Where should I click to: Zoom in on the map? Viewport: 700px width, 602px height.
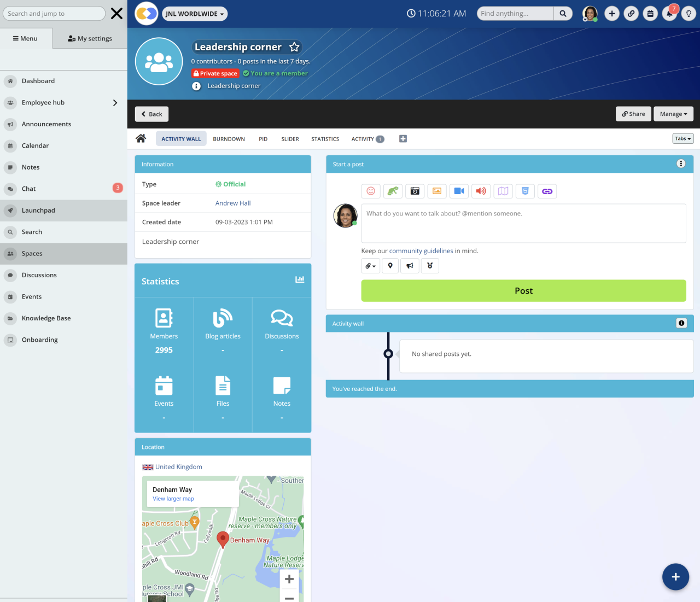click(289, 579)
